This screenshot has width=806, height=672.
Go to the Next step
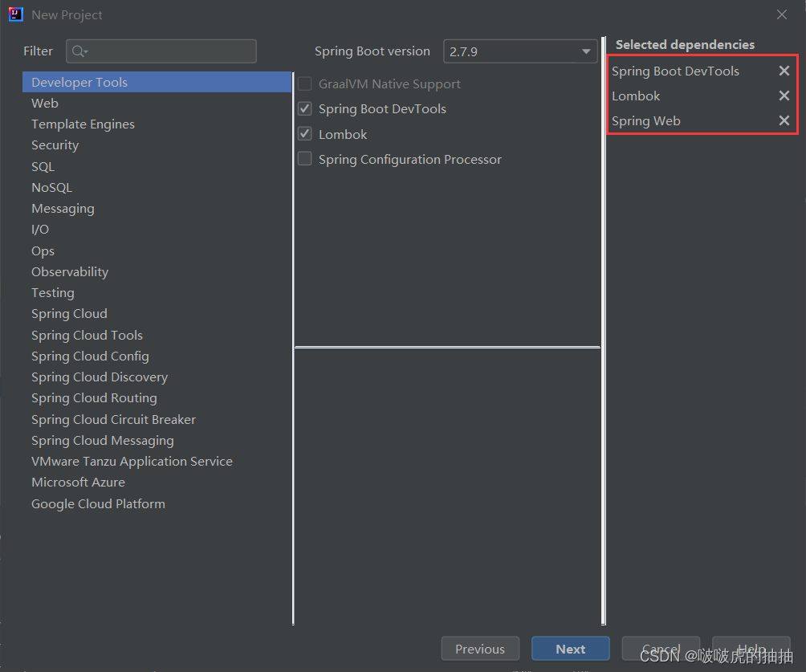[x=571, y=649]
